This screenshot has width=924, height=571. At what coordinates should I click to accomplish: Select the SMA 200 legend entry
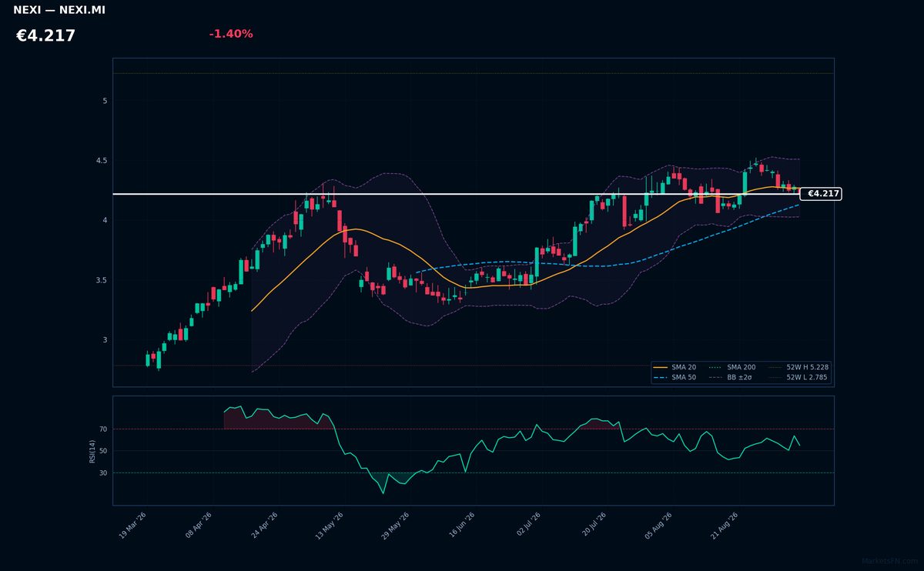click(x=732, y=368)
